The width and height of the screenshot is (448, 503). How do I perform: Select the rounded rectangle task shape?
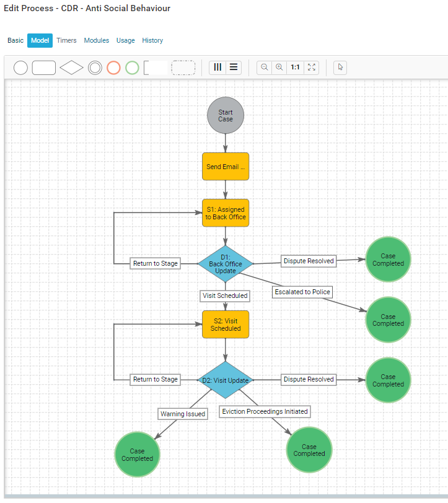coord(44,68)
